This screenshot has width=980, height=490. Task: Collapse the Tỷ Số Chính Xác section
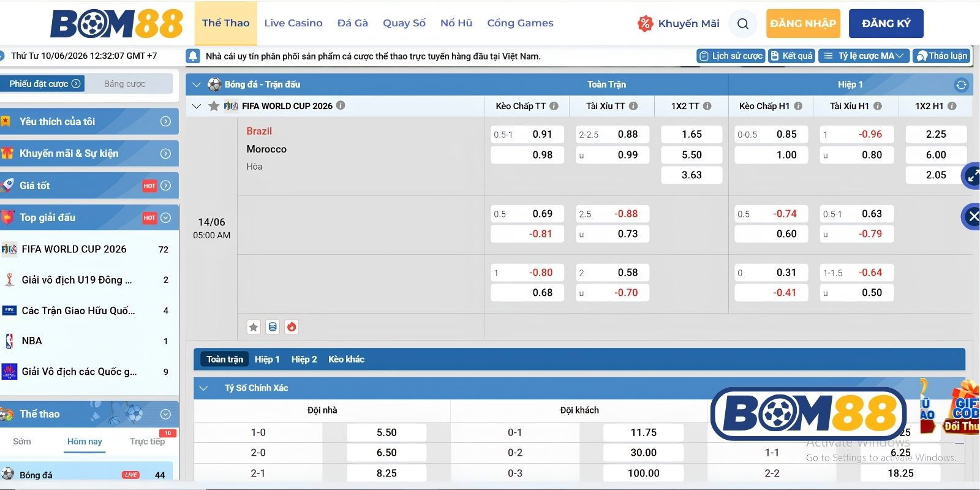click(x=204, y=388)
